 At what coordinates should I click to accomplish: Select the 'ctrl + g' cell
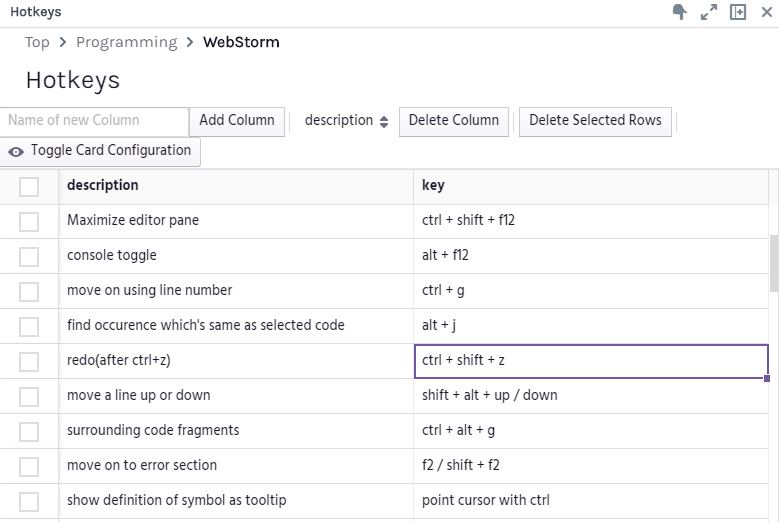591,291
